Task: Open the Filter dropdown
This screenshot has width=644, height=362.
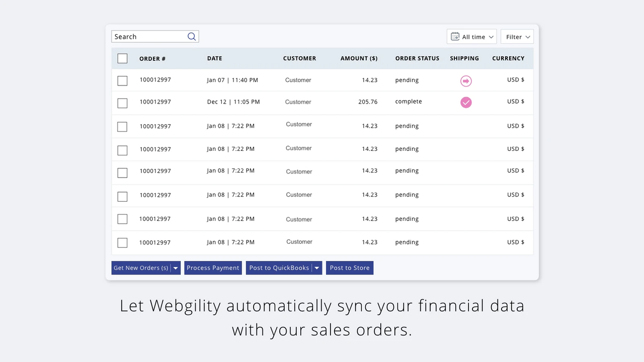Action: (517, 36)
